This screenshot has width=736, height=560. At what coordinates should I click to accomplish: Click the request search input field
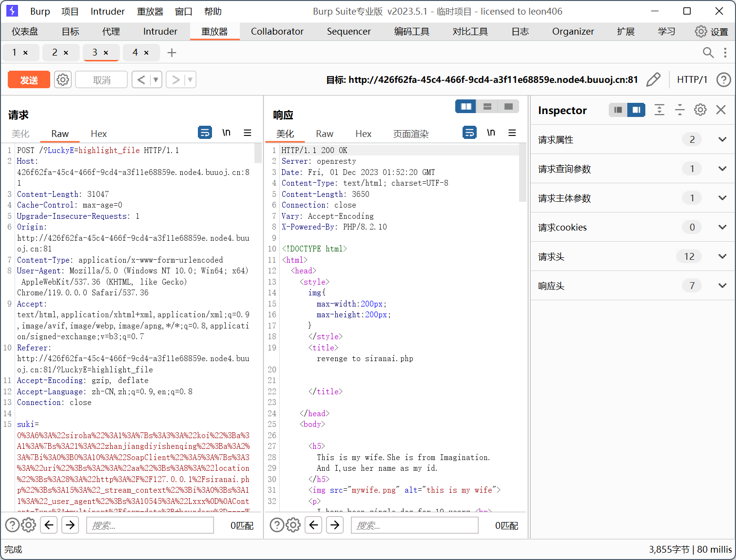point(150,525)
